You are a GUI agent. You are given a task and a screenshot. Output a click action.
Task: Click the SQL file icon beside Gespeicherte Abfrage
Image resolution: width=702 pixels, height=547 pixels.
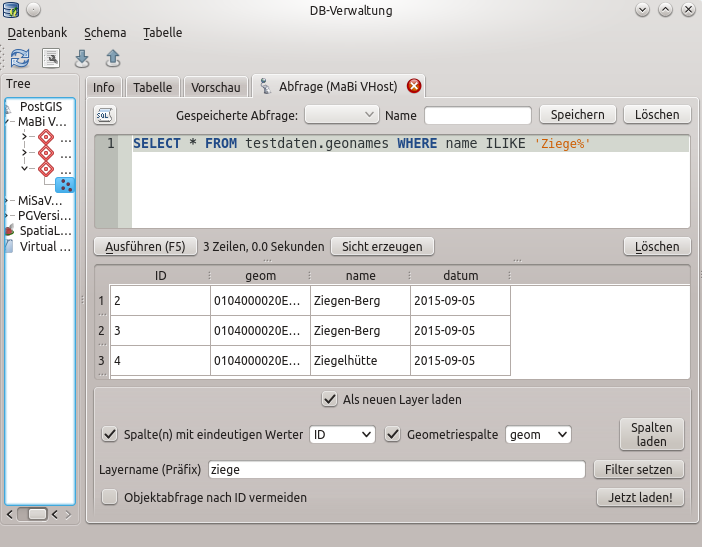coord(105,115)
